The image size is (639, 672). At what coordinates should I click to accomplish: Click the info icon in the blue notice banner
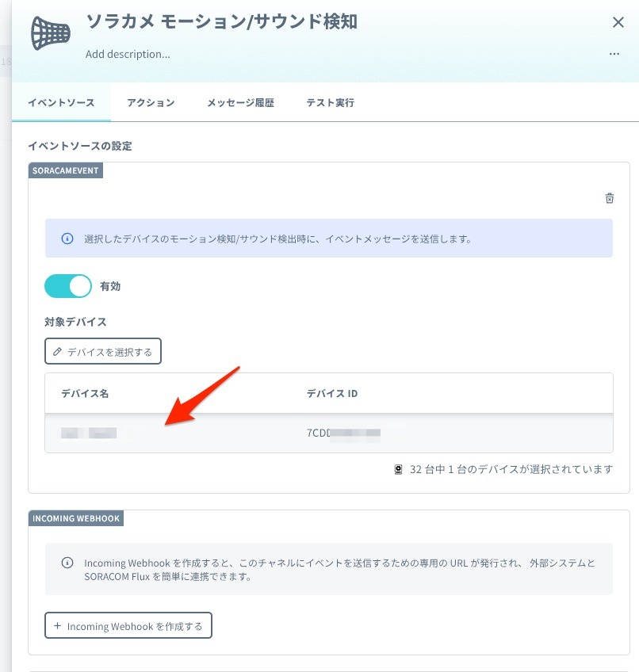[67, 239]
